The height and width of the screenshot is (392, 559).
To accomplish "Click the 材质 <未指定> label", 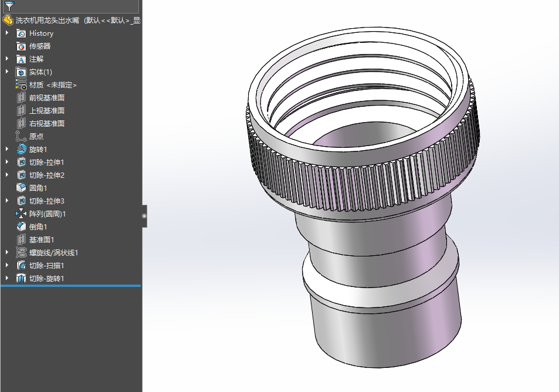I will coord(53,85).
